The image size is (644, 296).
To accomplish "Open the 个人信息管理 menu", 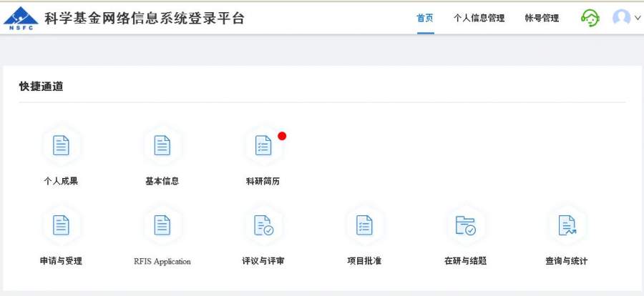I will pos(479,19).
